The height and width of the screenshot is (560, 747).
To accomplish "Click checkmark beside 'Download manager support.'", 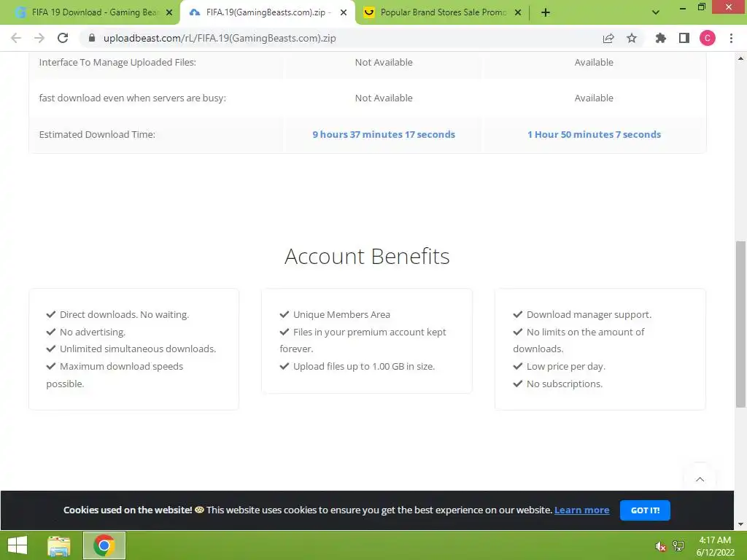I will pyautogui.click(x=518, y=314).
